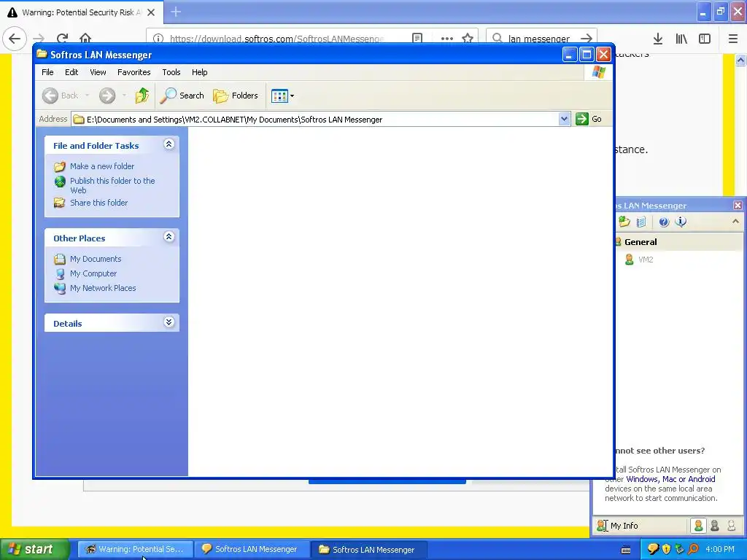
Task: Open the Tools menu in Explorer
Action: pos(171,72)
